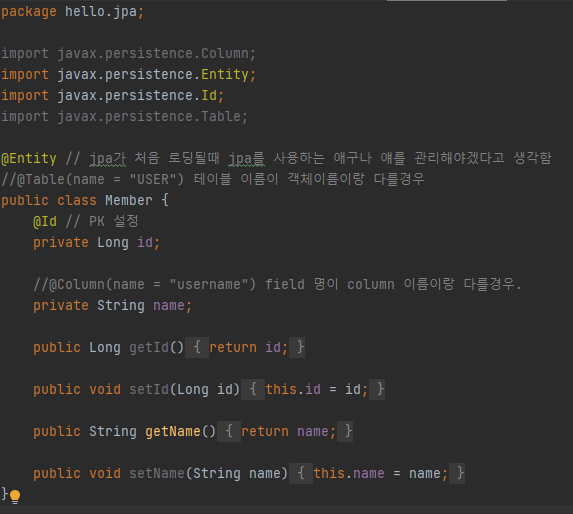
Task: Click the setName method name
Action: 157,473
